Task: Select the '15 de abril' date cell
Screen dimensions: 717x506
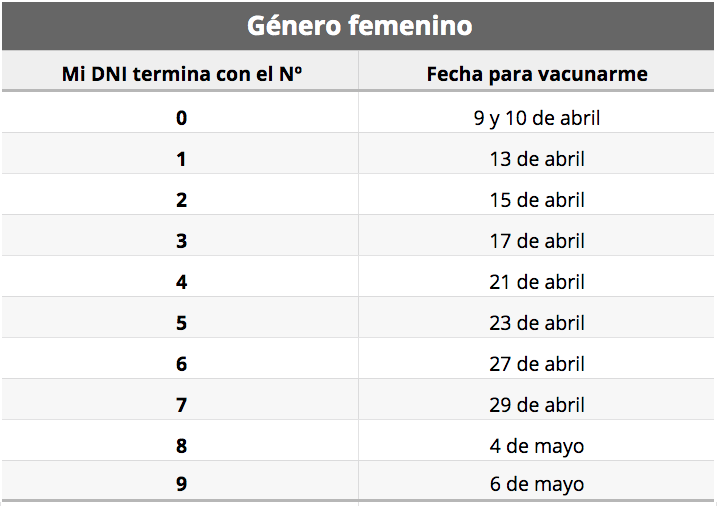Action: coord(537,200)
